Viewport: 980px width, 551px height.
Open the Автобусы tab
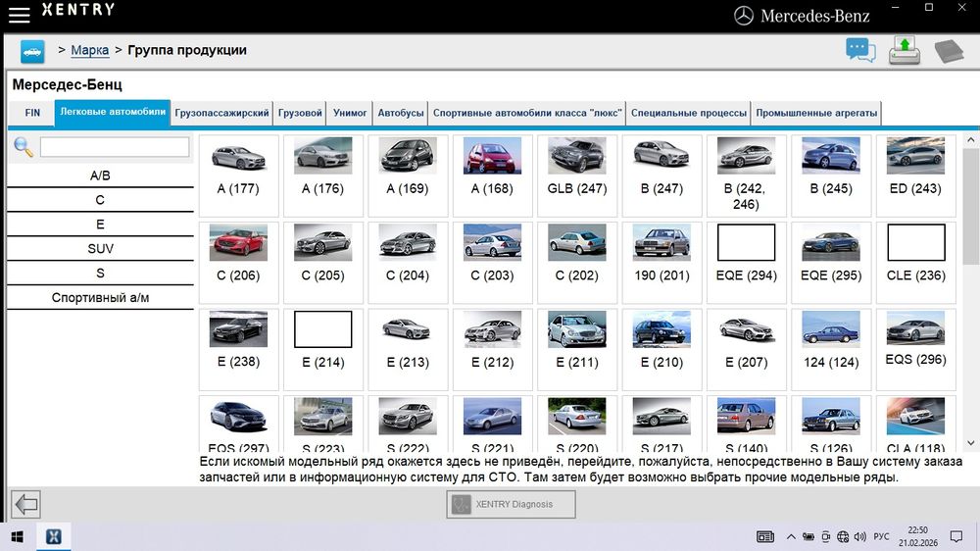[x=401, y=113]
